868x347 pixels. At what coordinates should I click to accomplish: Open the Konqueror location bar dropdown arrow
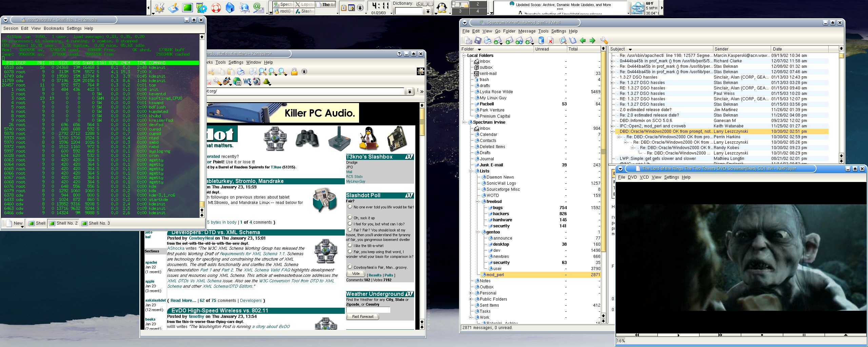pyautogui.click(x=410, y=91)
